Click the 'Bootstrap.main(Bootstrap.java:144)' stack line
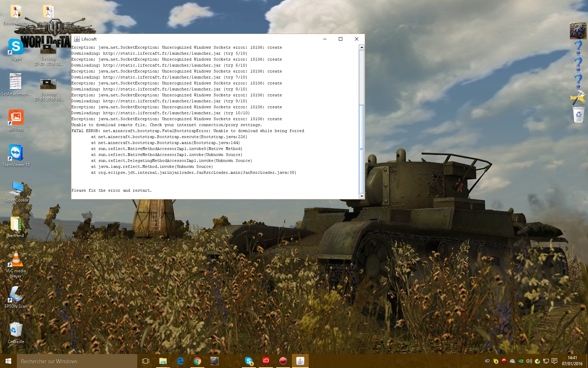This screenshot has height=368, width=588. pos(166,143)
